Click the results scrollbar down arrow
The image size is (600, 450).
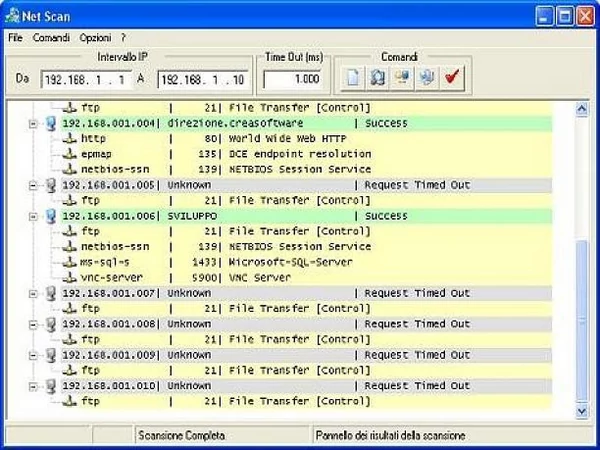tap(582, 411)
